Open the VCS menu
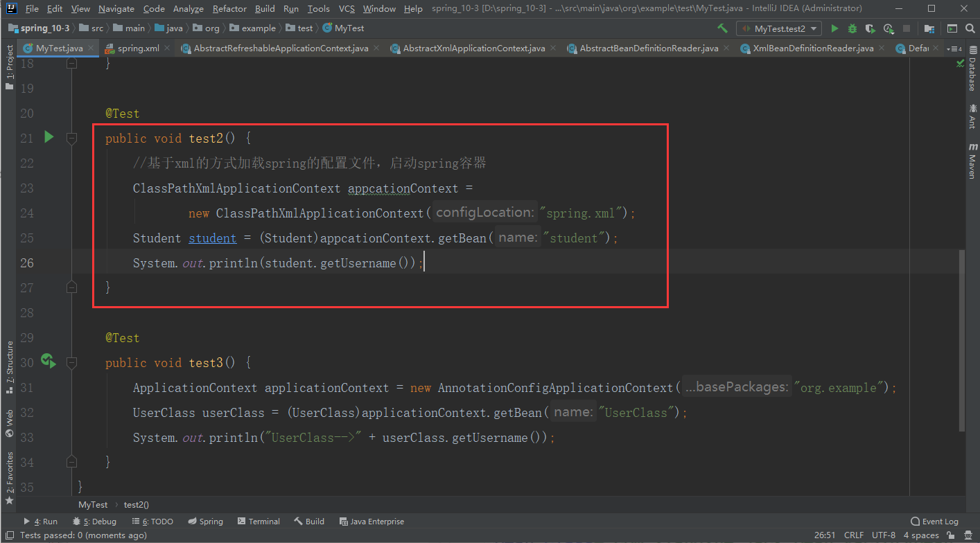This screenshot has width=980, height=543. pos(347,8)
